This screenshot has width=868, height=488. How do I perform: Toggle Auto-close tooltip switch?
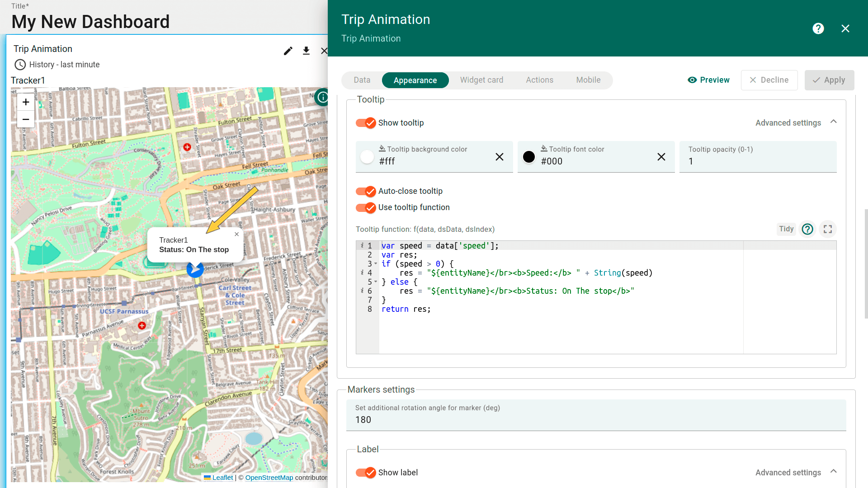[x=366, y=191]
